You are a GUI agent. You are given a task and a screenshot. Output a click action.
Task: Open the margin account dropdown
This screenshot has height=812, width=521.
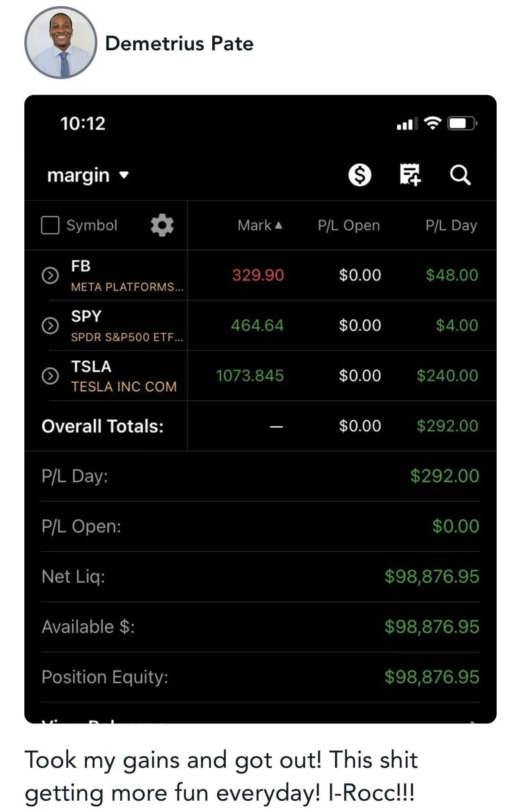88,175
